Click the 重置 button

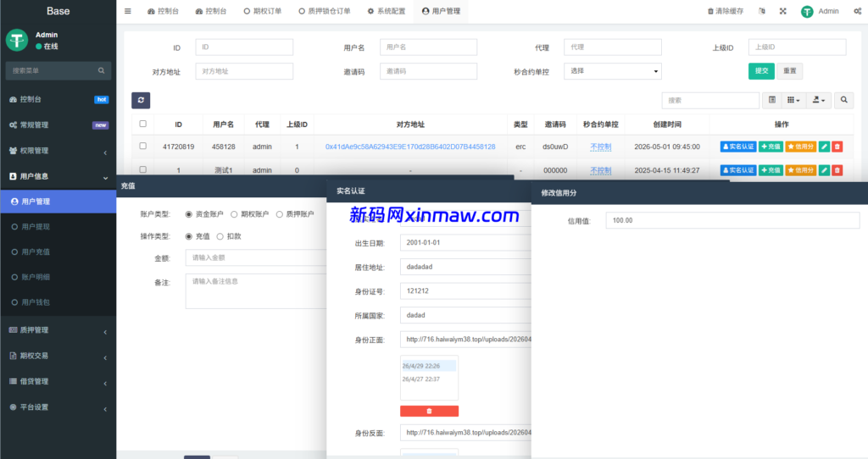790,71
